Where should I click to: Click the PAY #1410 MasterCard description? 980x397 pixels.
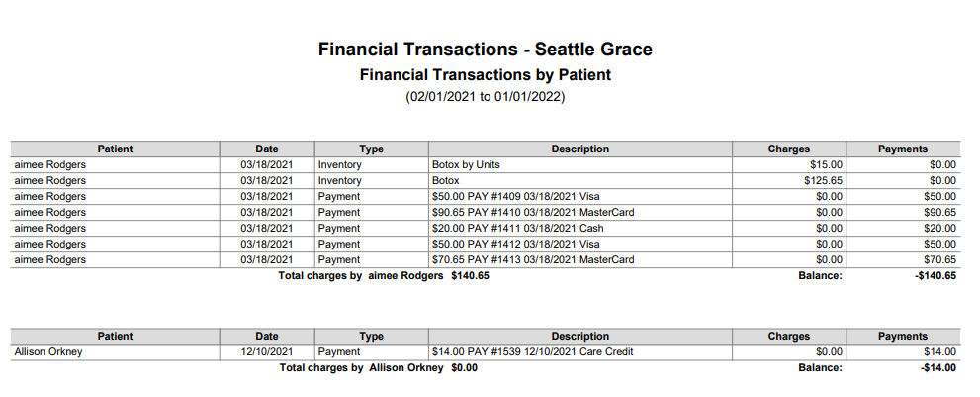tap(533, 212)
